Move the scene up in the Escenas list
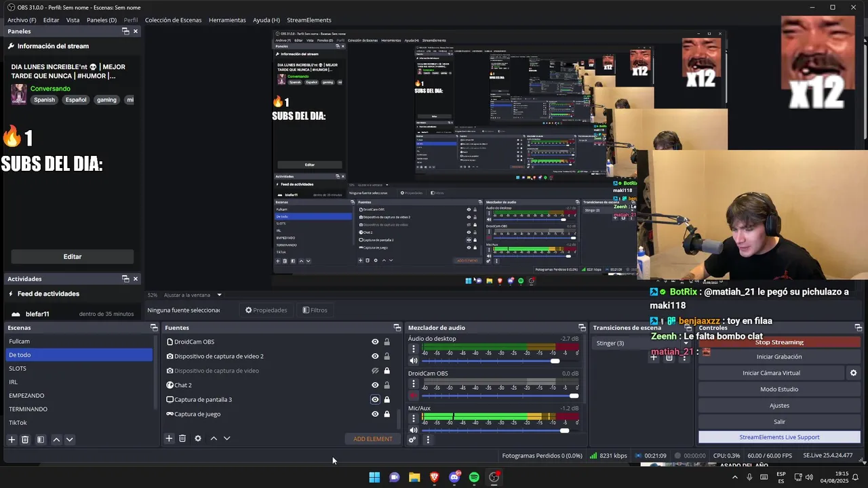 click(x=56, y=440)
